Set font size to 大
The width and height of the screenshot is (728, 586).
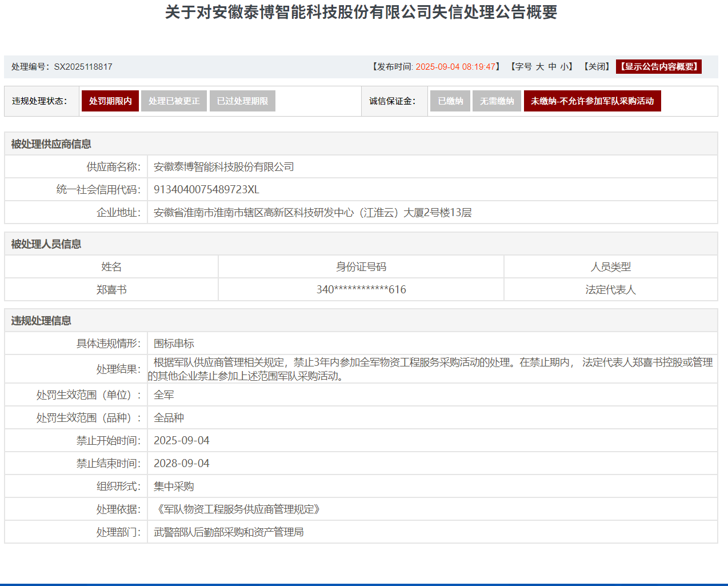[540, 67]
